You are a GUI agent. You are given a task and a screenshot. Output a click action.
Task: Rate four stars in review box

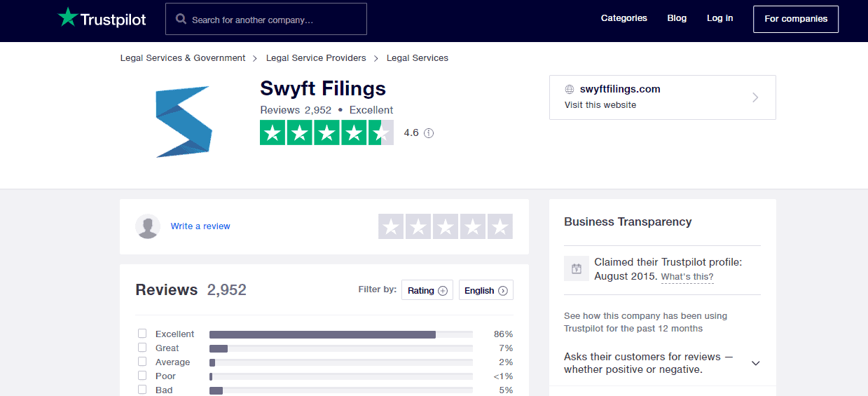(473, 226)
